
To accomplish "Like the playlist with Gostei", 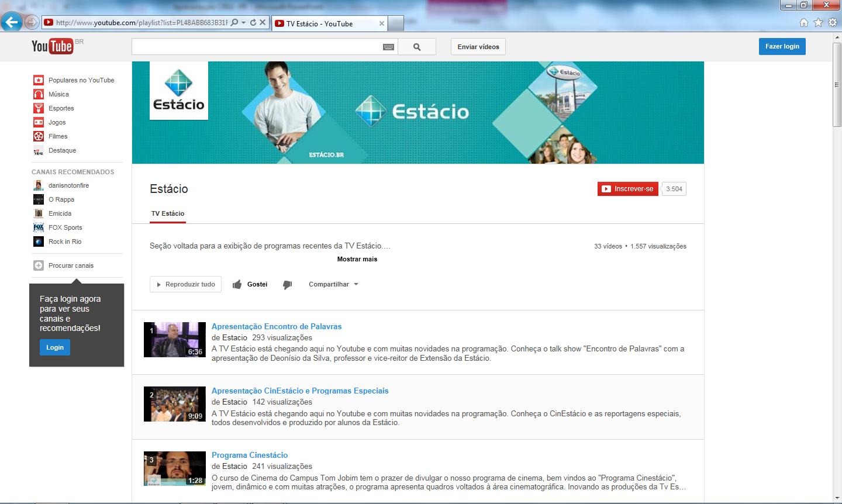I will [x=250, y=285].
